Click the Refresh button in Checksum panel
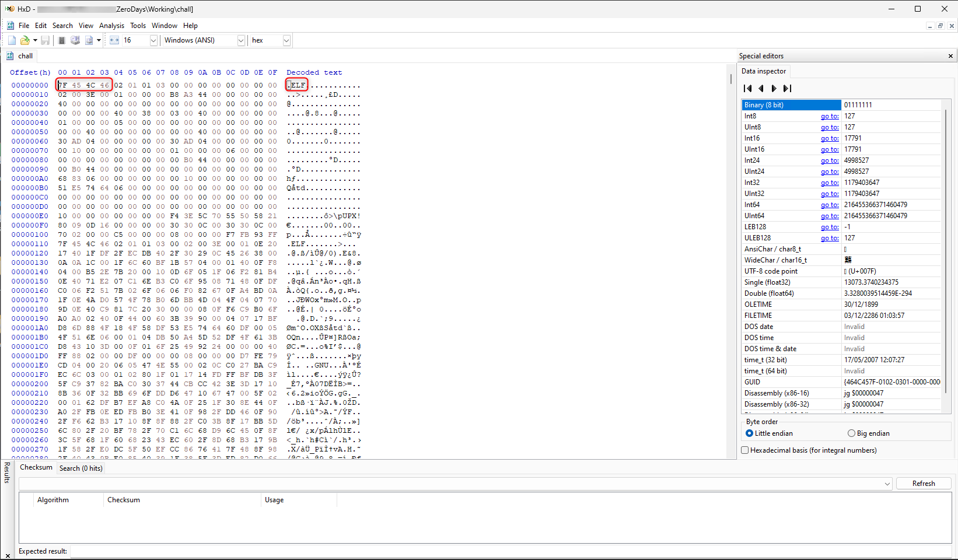This screenshot has height=560, width=958. (x=924, y=483)
